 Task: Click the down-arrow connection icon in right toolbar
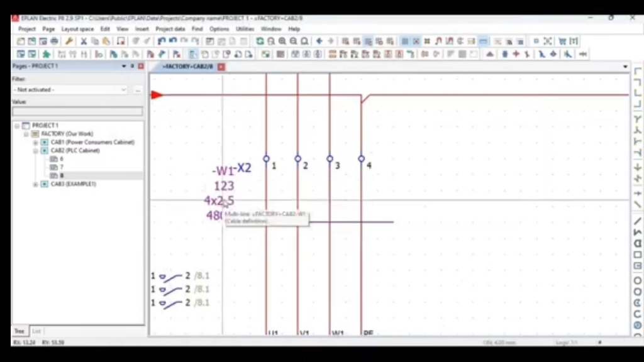[638, 167]
